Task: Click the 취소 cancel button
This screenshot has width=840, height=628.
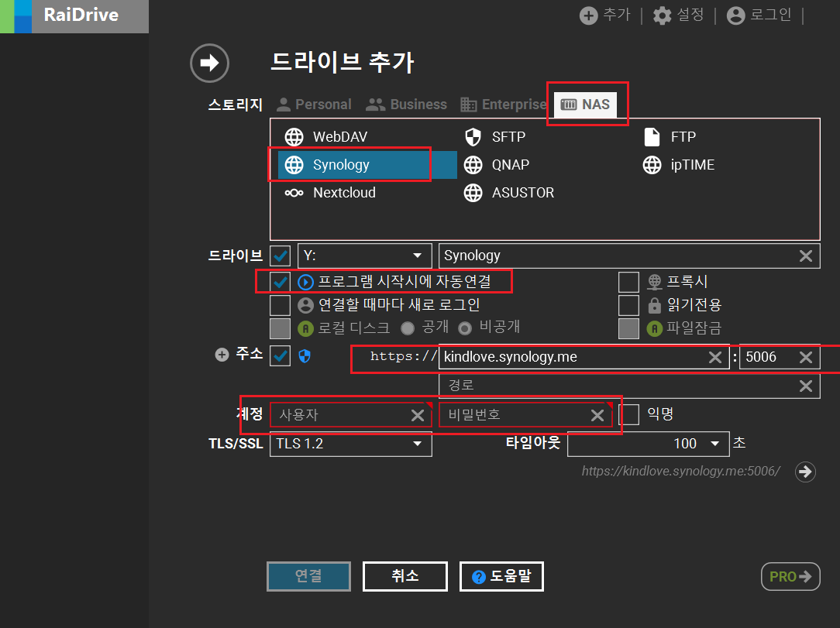Action: point(405,576)
